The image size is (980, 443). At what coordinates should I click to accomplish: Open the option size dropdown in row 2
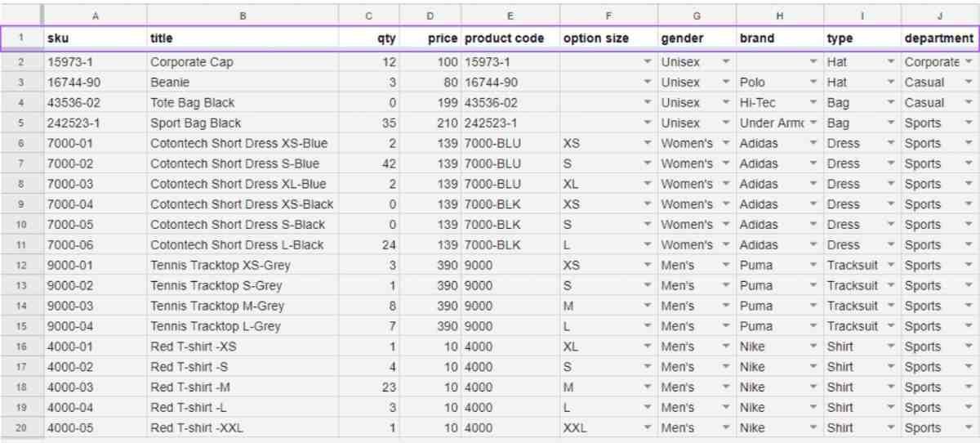pos(648,62)
